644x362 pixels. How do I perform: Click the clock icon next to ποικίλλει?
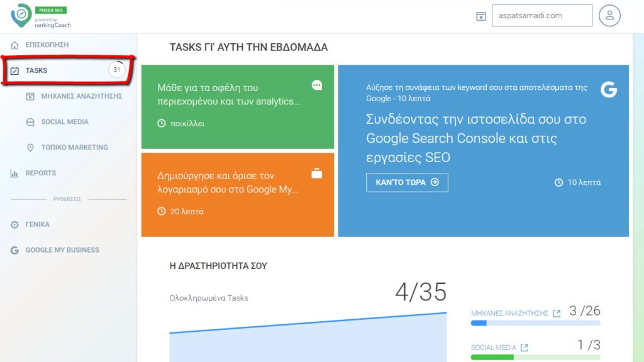pyautogui.click(x=162, y=123)
